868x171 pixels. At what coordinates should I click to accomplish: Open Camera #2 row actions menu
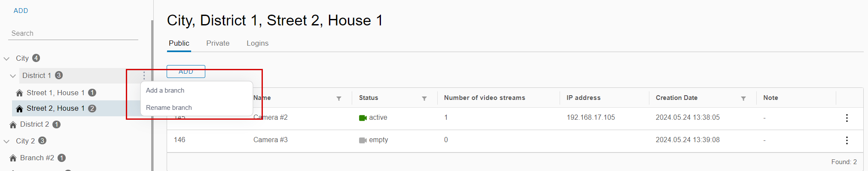(x=847, y=118)
